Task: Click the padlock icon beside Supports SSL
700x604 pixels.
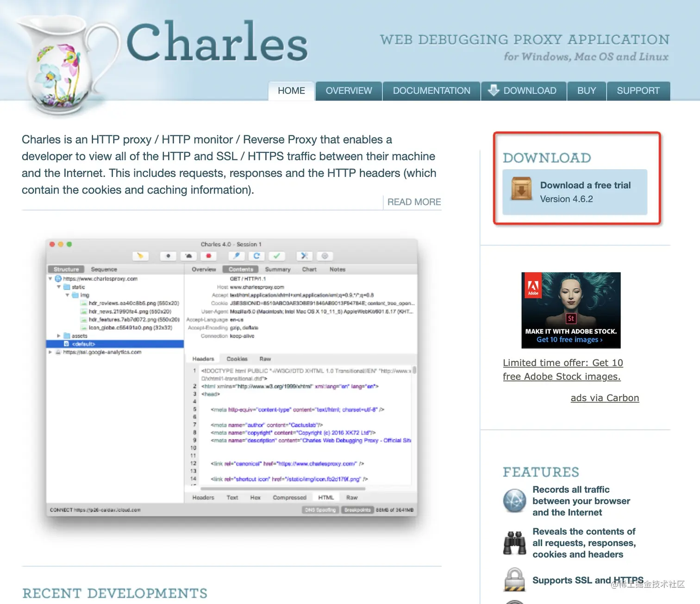Action: pyautogui.click(x=514, y=579)
